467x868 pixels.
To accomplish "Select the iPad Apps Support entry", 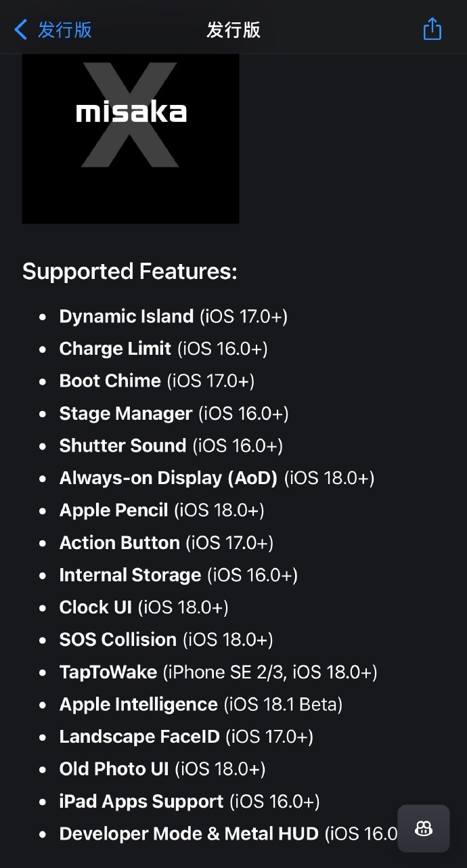I will (x=190, y=802).
